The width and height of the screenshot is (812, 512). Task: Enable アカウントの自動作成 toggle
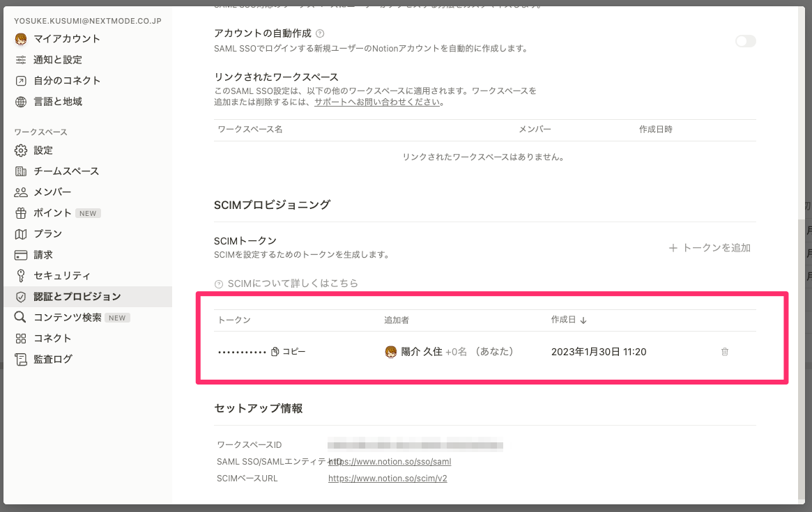click(745, 41)
